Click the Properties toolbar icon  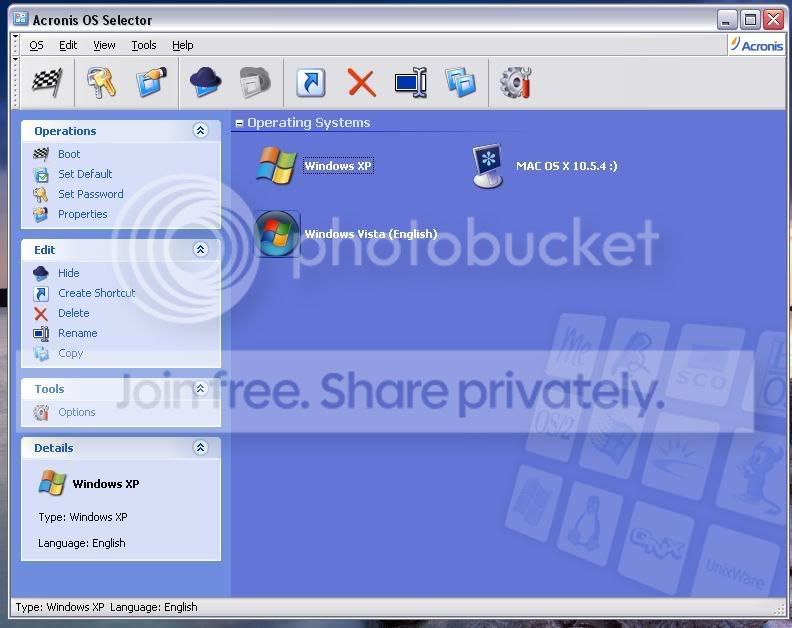(152, 82)
